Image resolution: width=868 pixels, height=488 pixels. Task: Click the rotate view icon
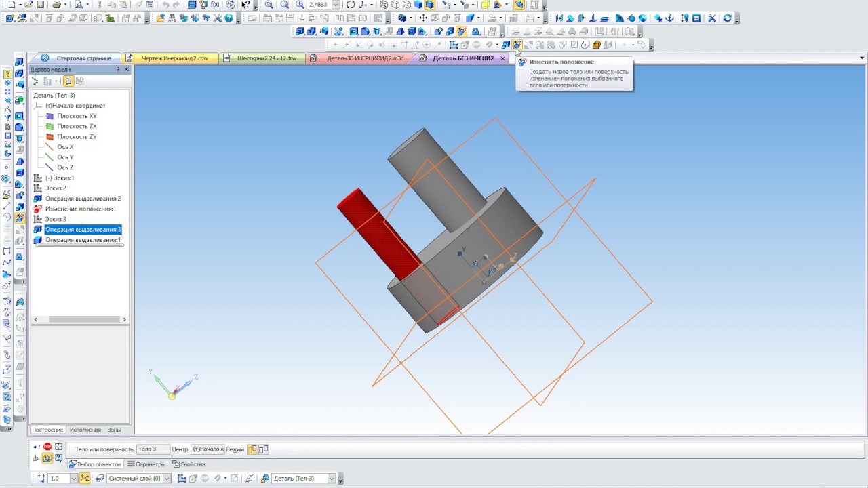coord(351,5)
